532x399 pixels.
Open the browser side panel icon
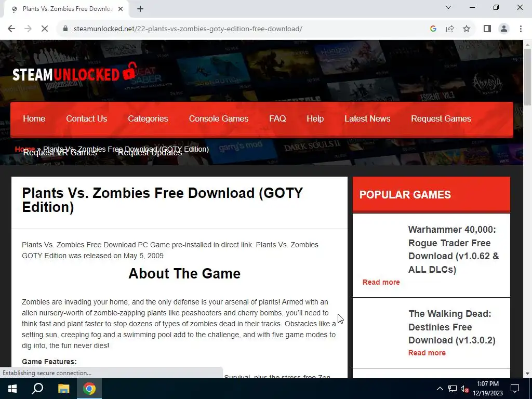tap(487, 29)
